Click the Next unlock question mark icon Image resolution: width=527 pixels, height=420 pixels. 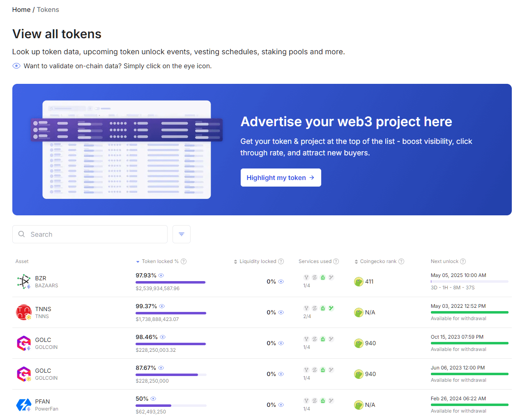[463, 261]
